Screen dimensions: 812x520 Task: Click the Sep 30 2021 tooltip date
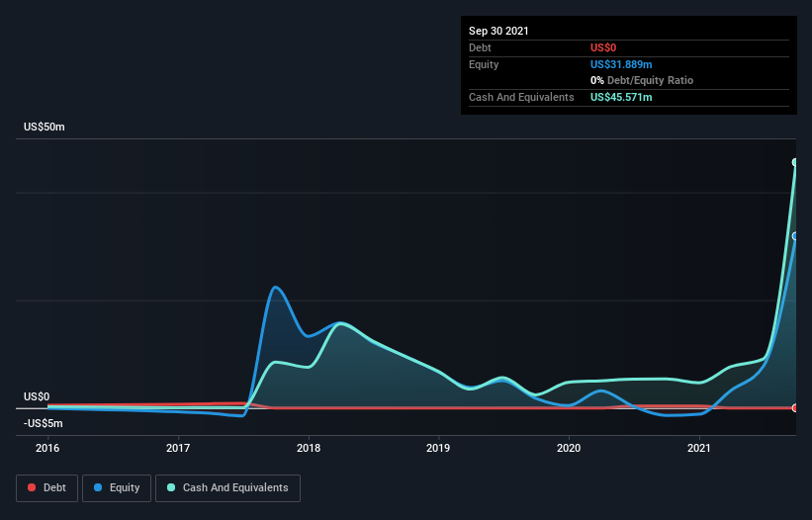[x=498, y=31]
